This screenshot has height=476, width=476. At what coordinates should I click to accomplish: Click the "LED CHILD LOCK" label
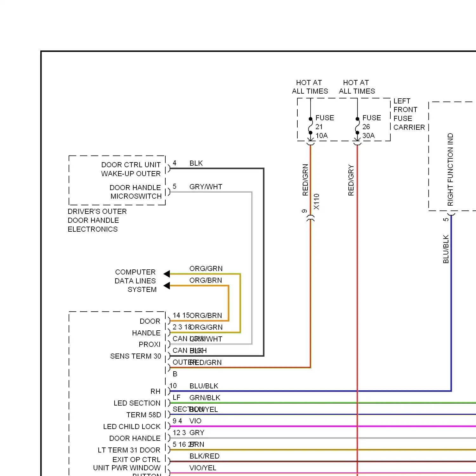pos(132,426)
